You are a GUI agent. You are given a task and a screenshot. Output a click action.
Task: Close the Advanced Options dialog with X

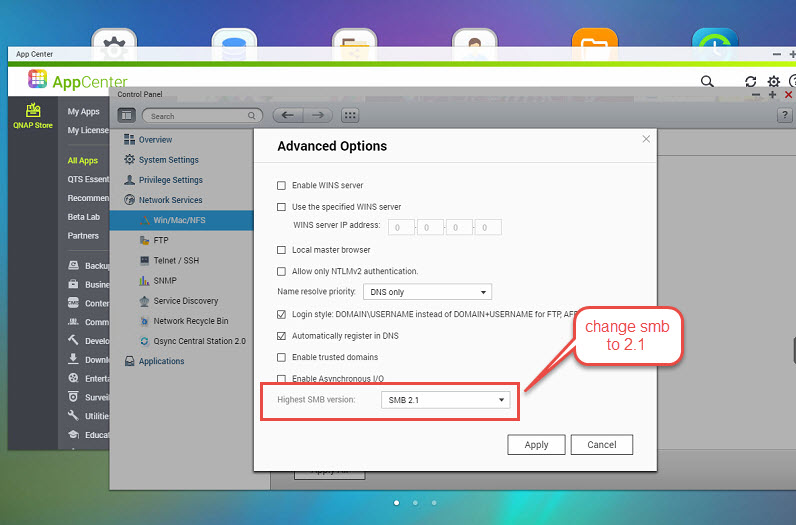646,139
